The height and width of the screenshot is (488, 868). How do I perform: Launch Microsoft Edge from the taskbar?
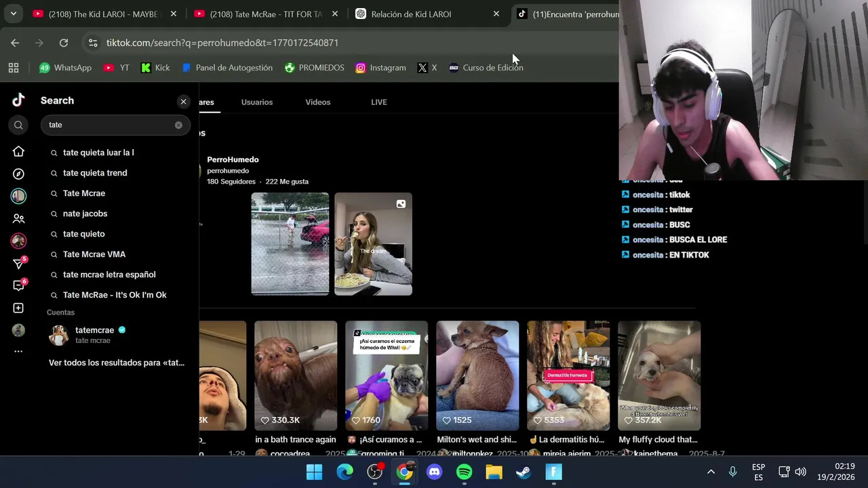(345, 472)
